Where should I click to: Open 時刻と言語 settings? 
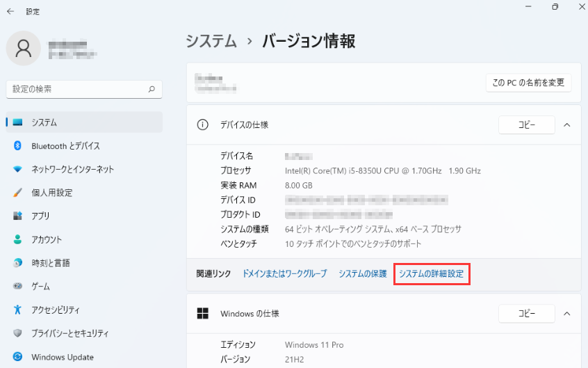[x=84, y=263]
